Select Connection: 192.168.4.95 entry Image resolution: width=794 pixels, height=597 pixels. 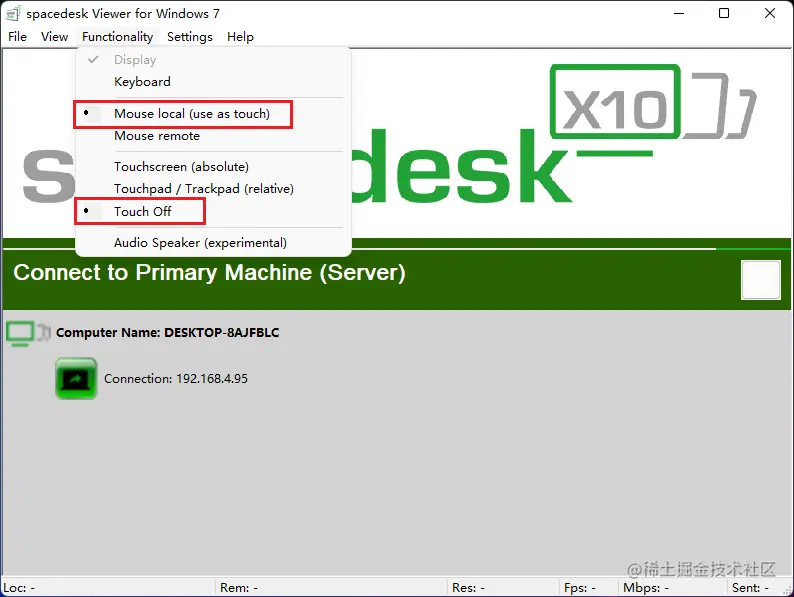[x=176, y=379]
